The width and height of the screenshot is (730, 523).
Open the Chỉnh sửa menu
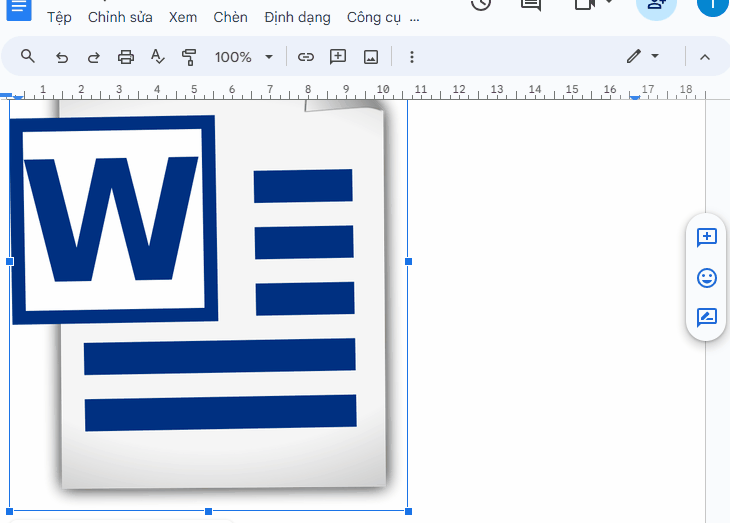point(120,18)
